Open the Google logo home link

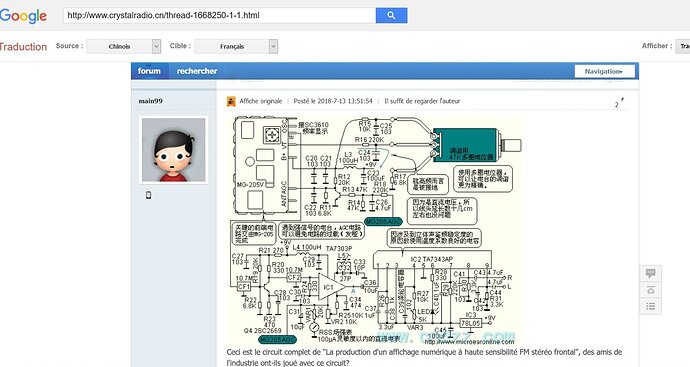point(23,16)
